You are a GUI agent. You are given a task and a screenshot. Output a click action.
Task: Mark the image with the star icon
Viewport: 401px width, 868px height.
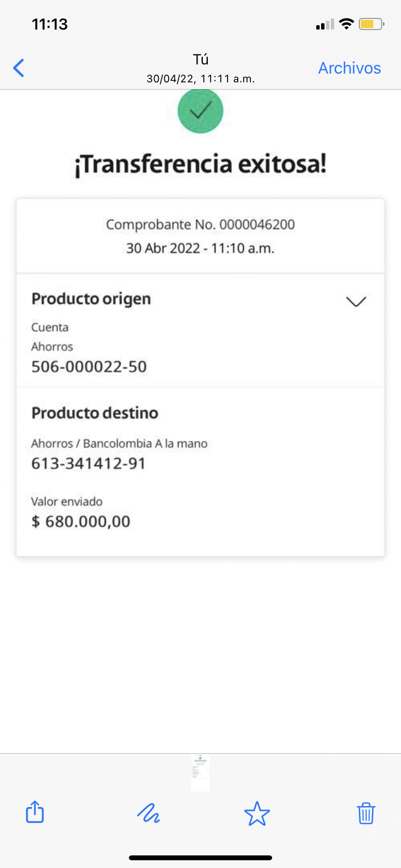click(257, 813)
